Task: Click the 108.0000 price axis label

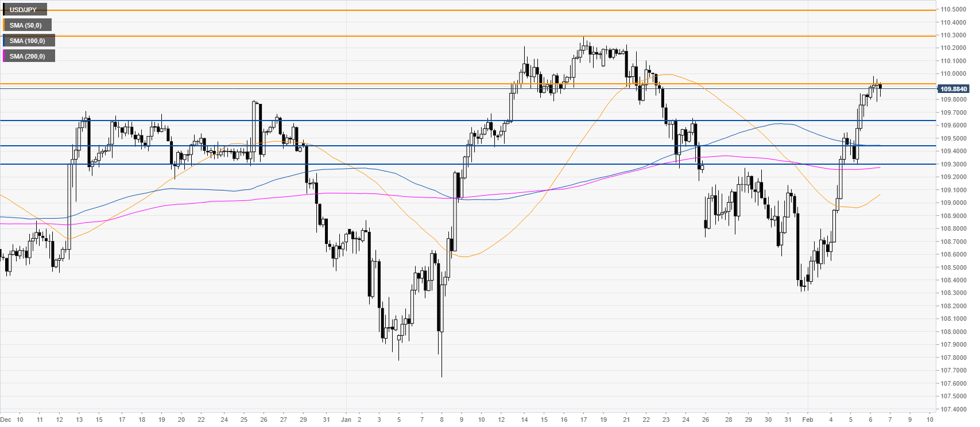Action: pos(953,332)
